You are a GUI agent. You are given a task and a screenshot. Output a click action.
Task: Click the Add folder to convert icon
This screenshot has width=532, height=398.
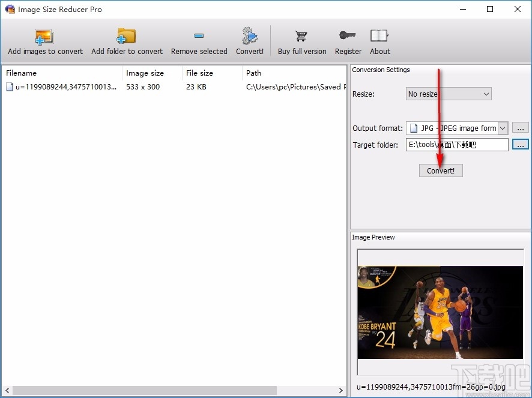[x=127, y=36]
